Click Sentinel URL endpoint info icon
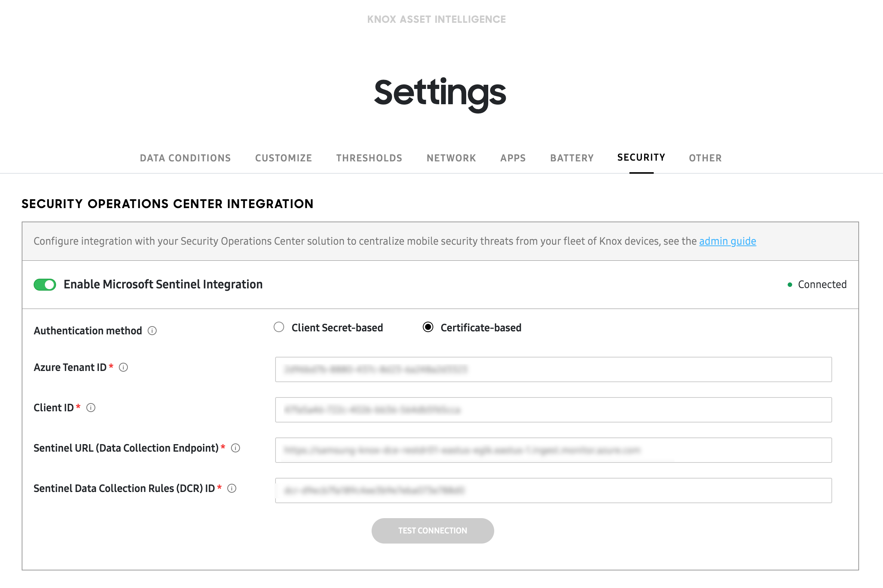883x588 pixels. pyautogui.click(x=235, y=448)
